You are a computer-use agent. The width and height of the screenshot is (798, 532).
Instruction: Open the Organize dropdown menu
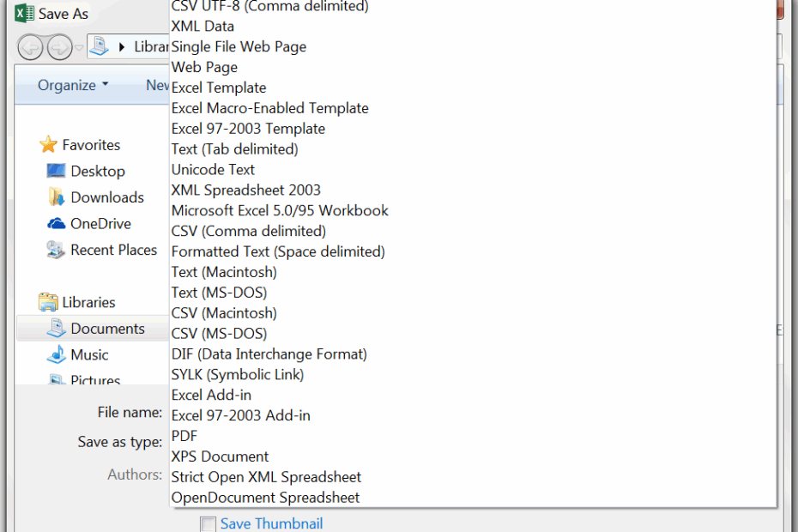(73, 85)
